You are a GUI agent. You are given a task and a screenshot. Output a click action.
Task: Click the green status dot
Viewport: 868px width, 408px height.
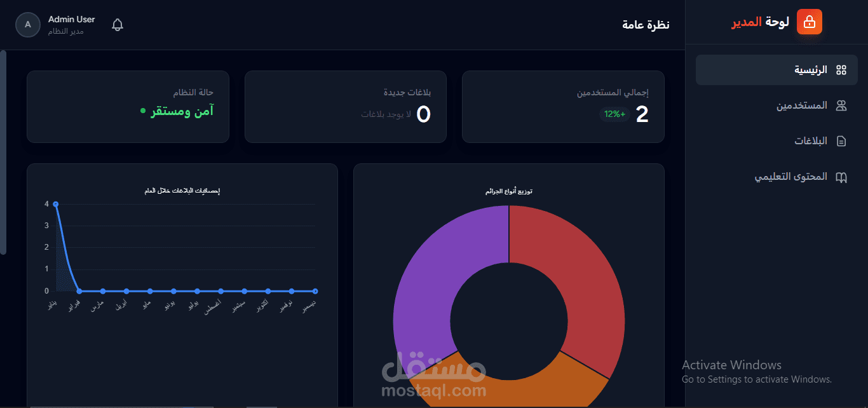pyautogui.click(x=143, y=111)
